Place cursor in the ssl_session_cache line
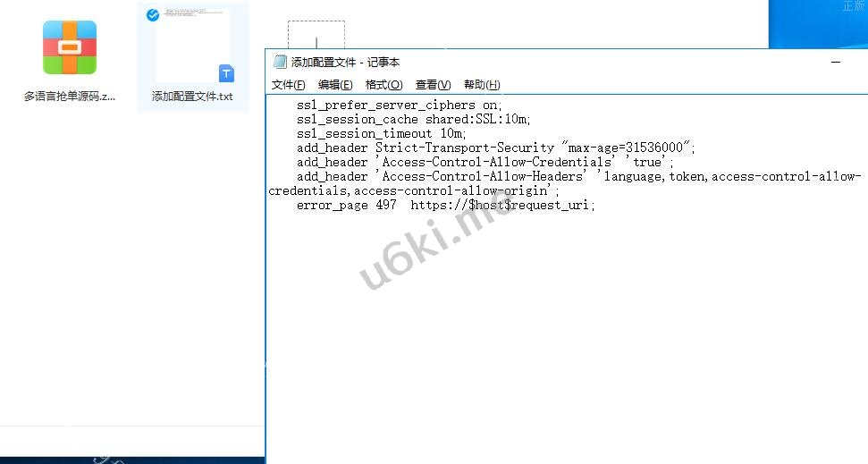 (414, 120)
